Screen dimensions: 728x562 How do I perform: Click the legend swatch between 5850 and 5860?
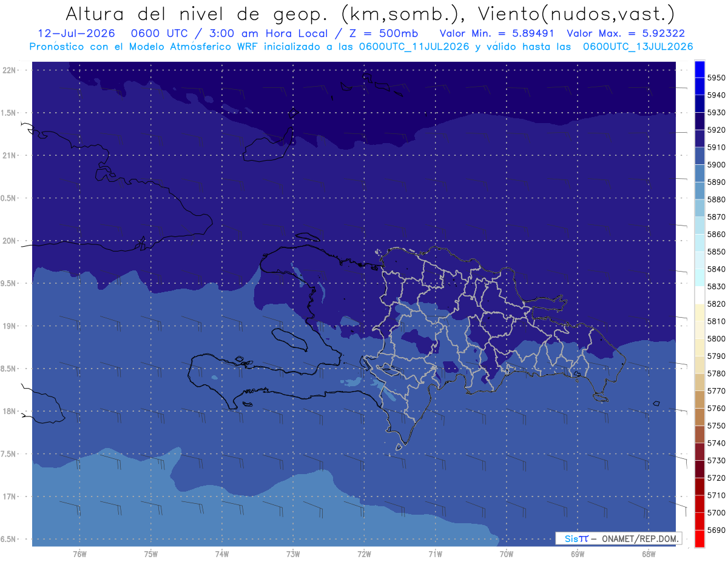click(x=699, y=243)
